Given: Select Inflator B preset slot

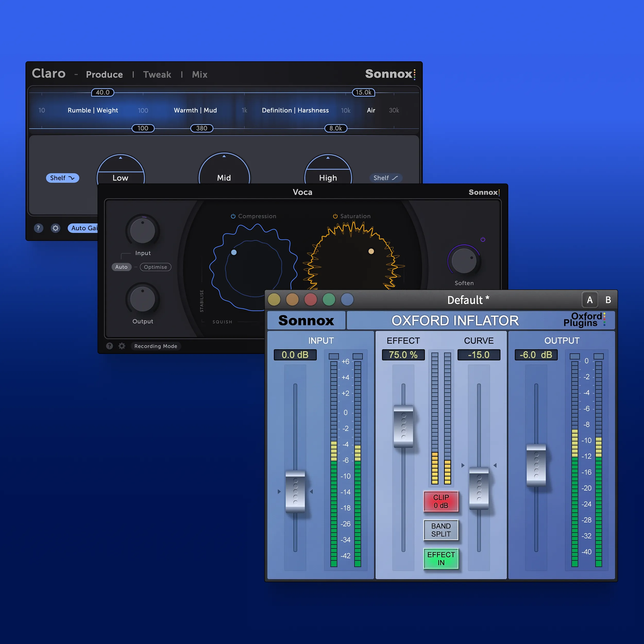Looking at the screenshot, I should (x=608, y=300).
